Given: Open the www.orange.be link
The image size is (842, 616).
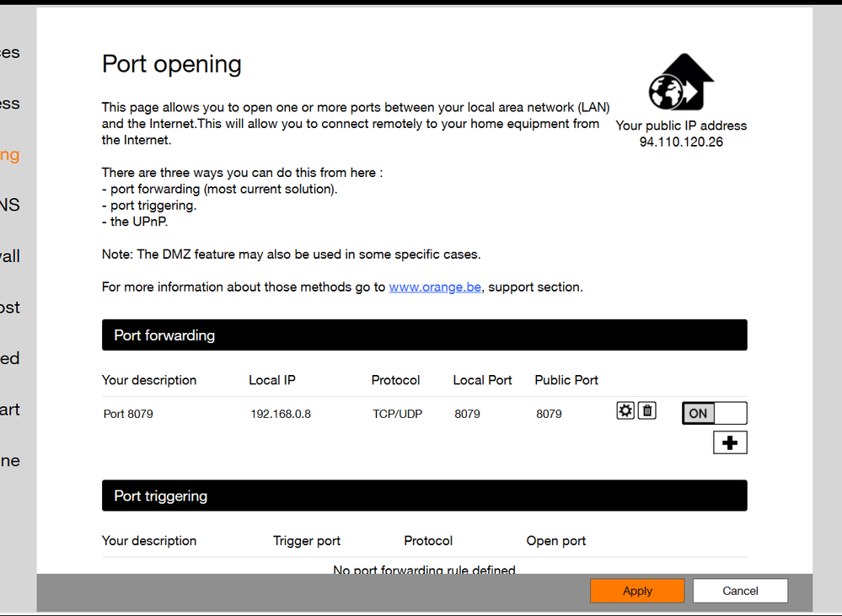Looking at the screenshot, I should pos(434,287).
